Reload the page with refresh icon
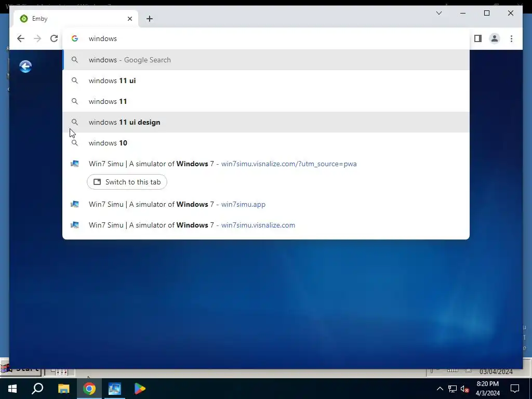The width and height of the screenshot is (532, 399). click(x=54, y=38)
